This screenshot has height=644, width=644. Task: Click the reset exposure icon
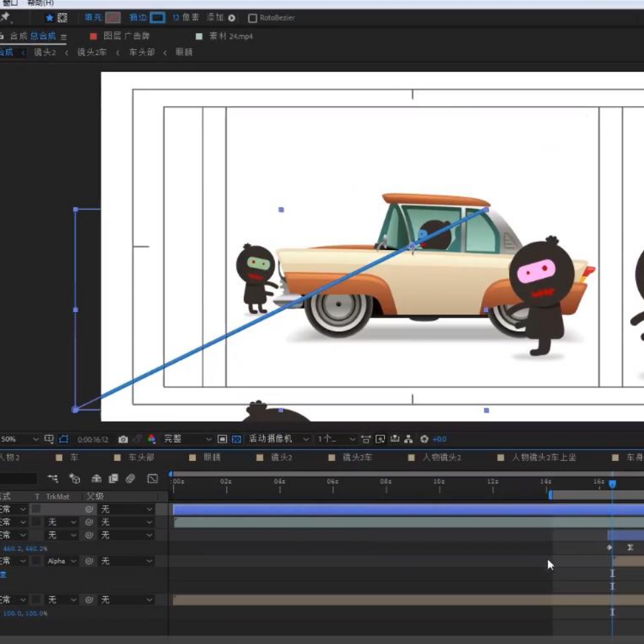coord(424,439)
